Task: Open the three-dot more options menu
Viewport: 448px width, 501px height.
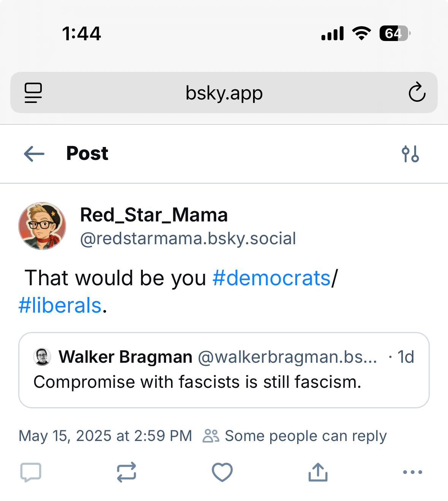Action: tap(412, 473)
